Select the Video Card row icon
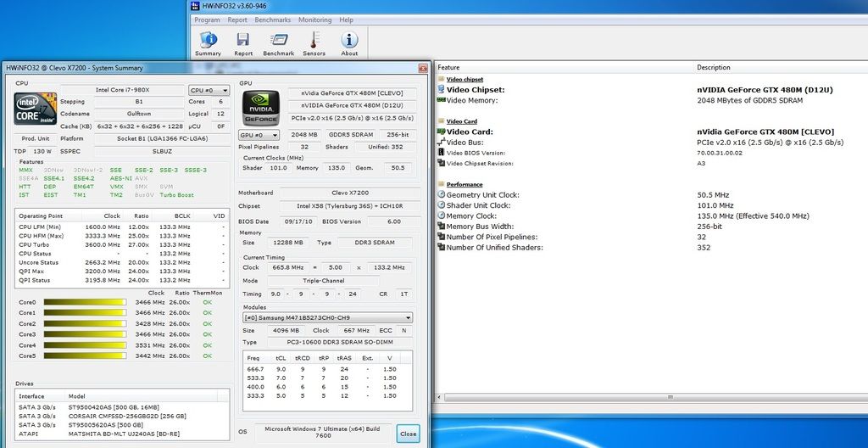 click(x=441, y=132)
